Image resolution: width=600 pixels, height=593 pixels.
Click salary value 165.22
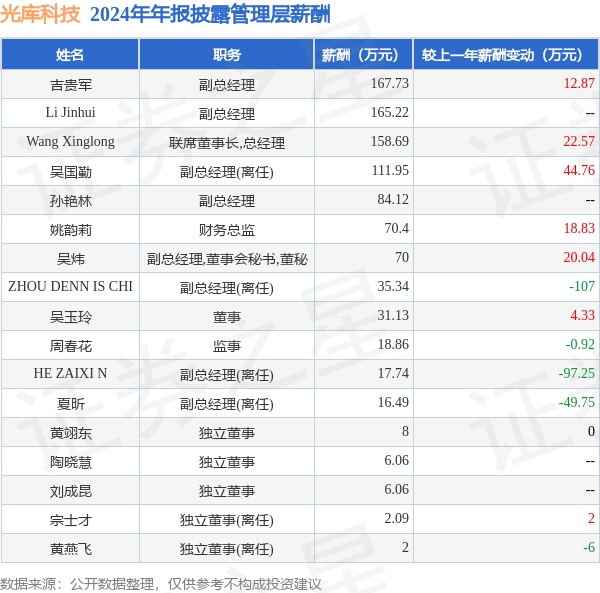(x=390, y=112)
